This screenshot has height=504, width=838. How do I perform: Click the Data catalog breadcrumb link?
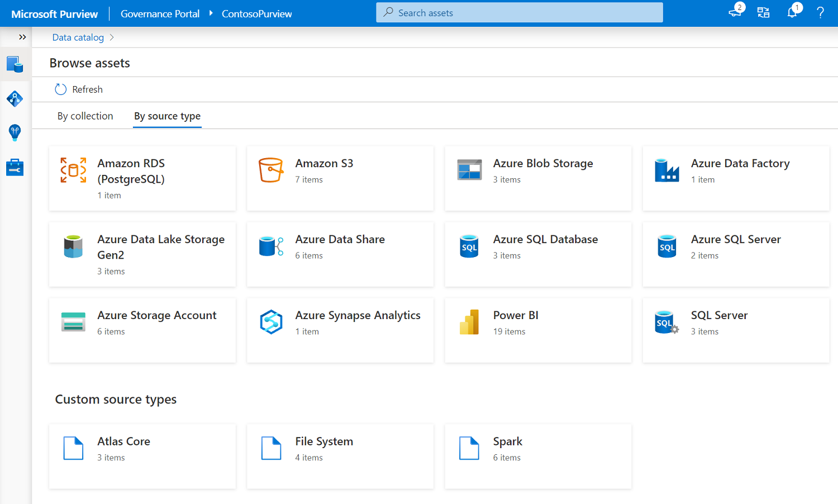(78, 37)
